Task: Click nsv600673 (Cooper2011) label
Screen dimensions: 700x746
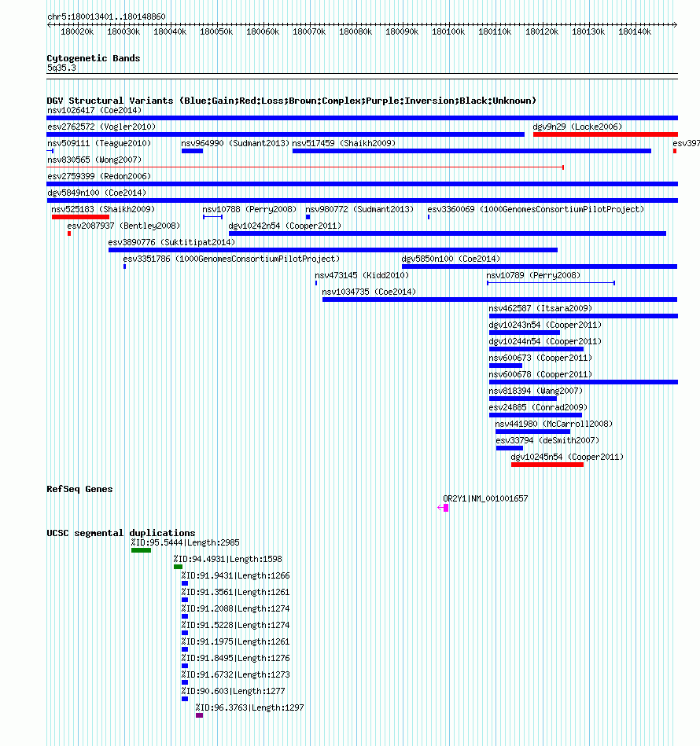Action: coord(540,358)
